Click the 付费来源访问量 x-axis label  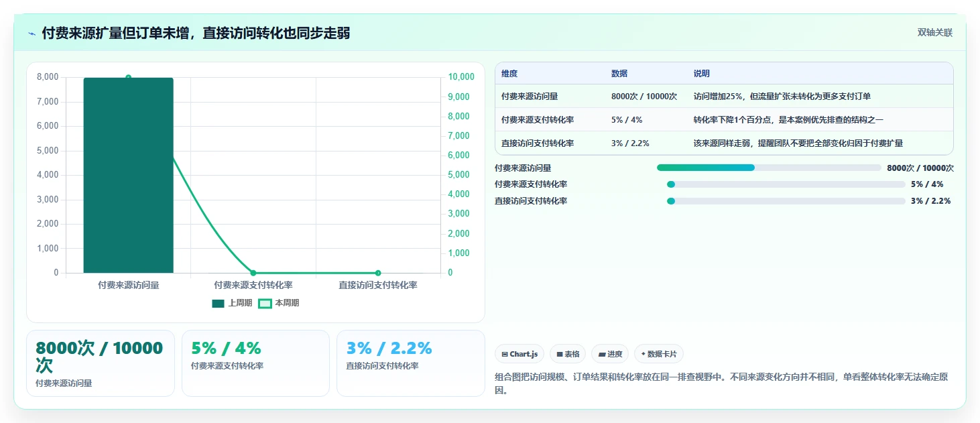[128, 286]
